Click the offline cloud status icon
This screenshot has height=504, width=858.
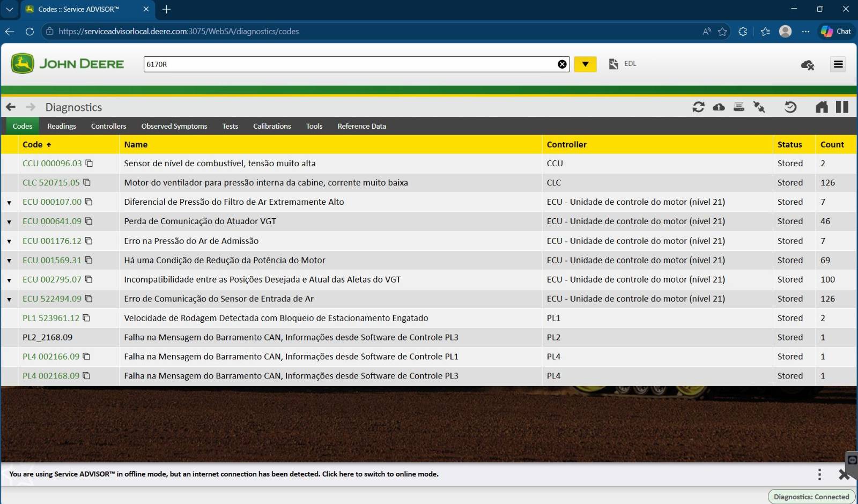point(808,65)
